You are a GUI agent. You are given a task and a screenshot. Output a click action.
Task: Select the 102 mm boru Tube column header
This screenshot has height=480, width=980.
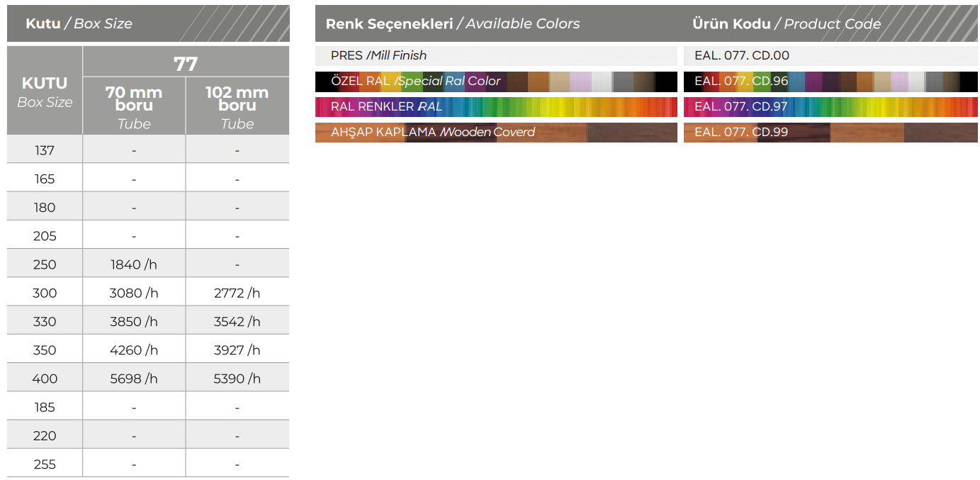coord(237,106)
